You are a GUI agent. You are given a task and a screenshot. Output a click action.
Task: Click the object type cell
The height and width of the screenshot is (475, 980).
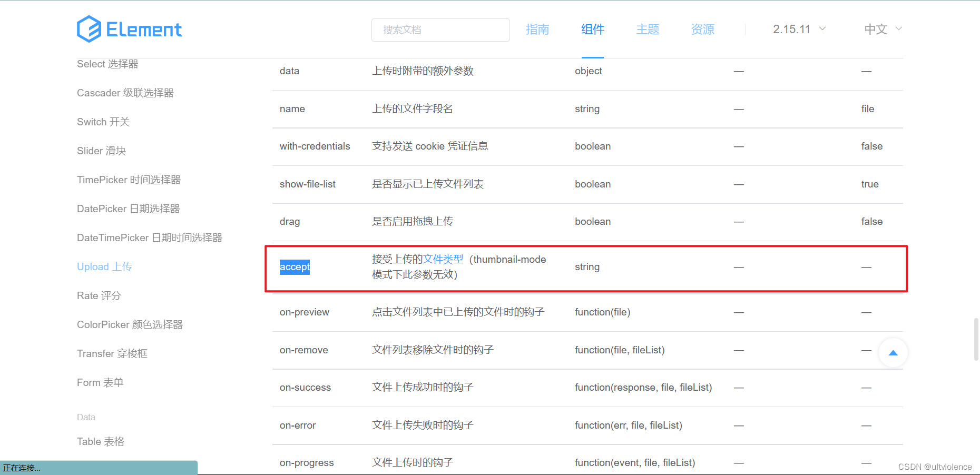589,71
